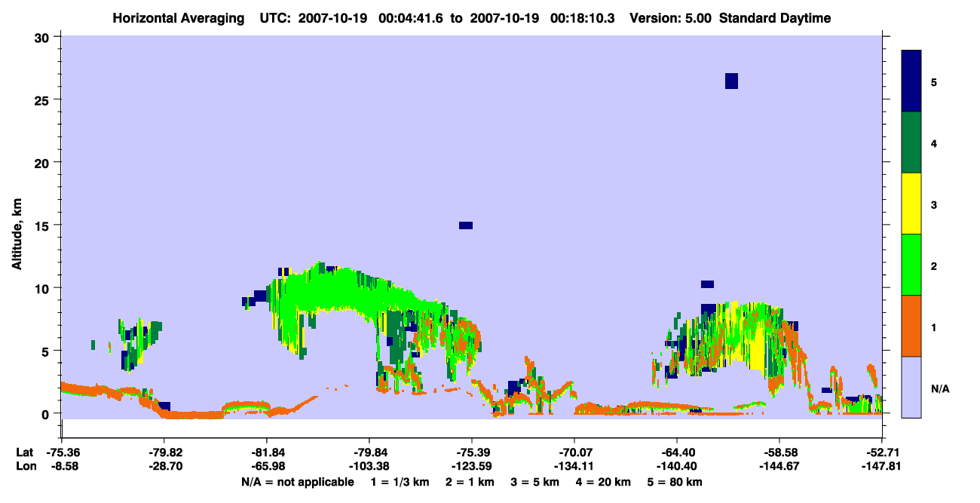Click the 'Lon' row label
Screen dimensions: 980x503
click(26, 466)
